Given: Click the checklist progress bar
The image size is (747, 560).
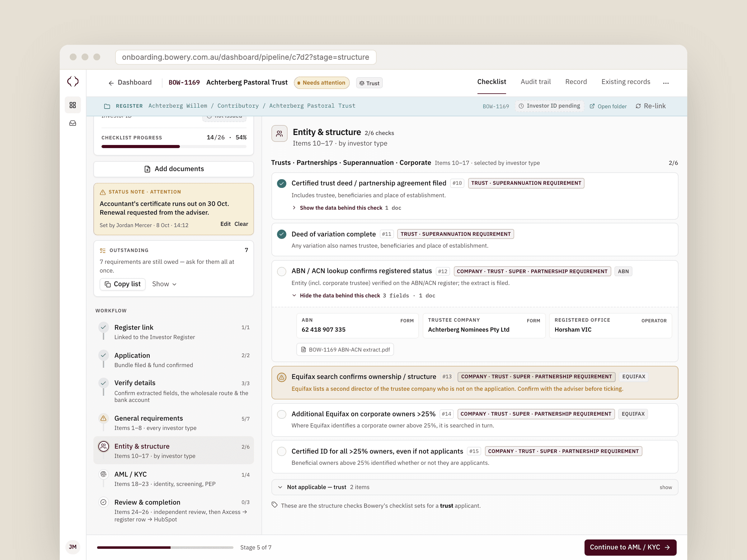Looking at the screenshot, I should 174,147.
